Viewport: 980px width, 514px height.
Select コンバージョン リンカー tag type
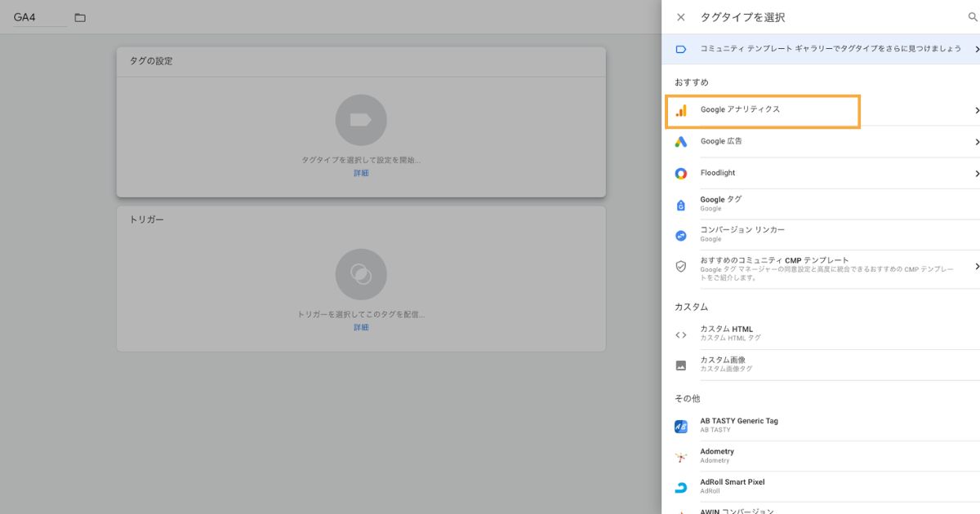point(821,235)
